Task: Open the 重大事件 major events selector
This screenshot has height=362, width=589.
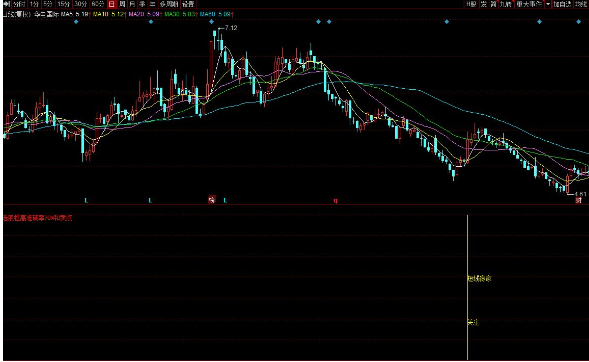Action: [529, 4]
